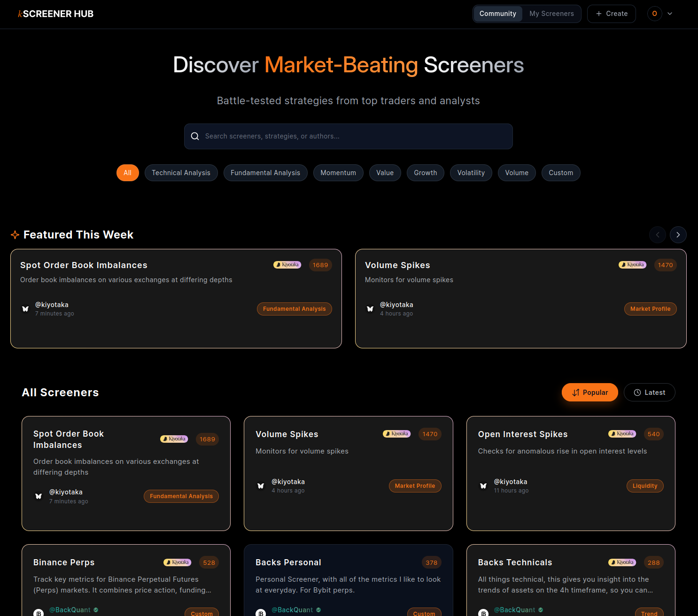Click the Create button
Image resolution: width=698 pixels, height=616 pixels.
click(x=611, y=14)
